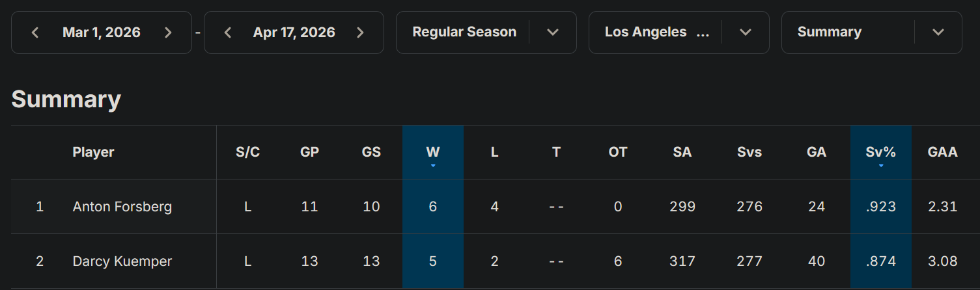Sort table by W column

[x=432, y=152]
